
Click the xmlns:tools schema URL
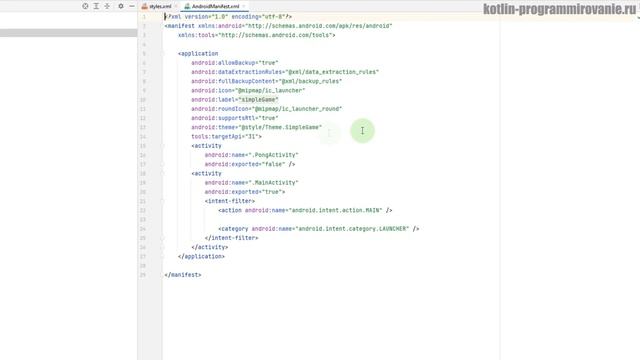(276, 35)
